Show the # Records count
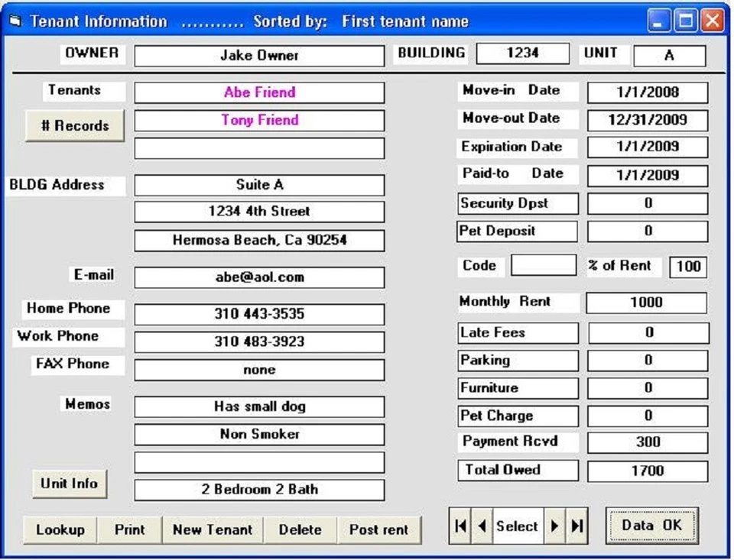Image resolution: width=734 pixels, height=560 pixels. point(74,125)
